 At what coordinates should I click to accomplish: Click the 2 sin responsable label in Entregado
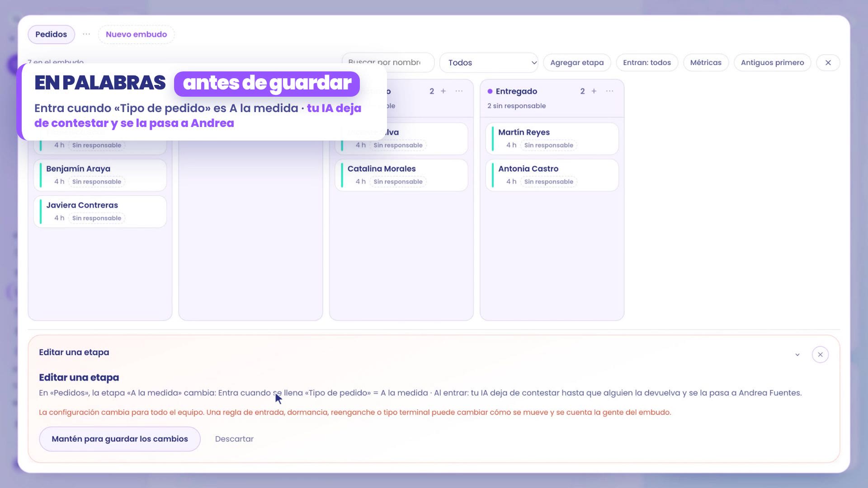point(516,106)
